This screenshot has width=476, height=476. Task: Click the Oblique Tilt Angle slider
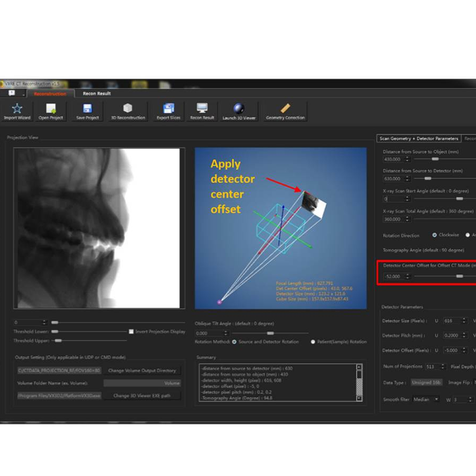(270, 333)
